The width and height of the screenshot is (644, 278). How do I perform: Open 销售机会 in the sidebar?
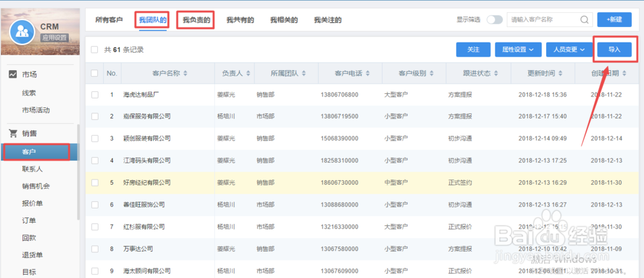(x=35, y=186)
